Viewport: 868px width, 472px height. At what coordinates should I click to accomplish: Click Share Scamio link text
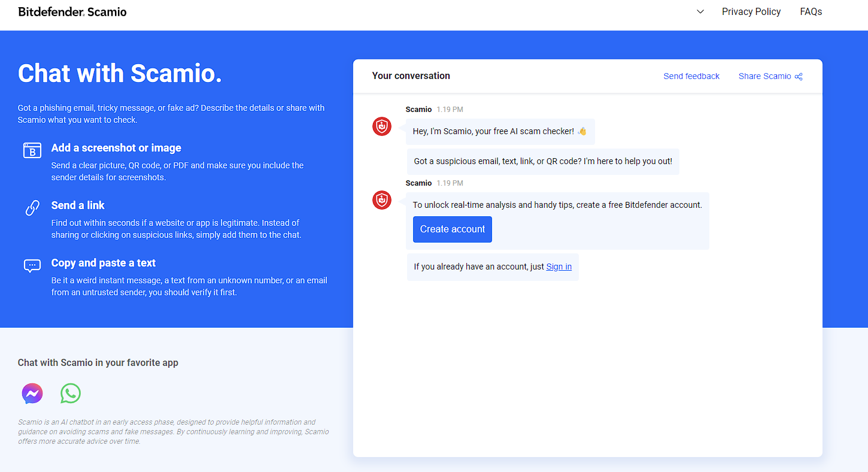click(x=765, y=76)
